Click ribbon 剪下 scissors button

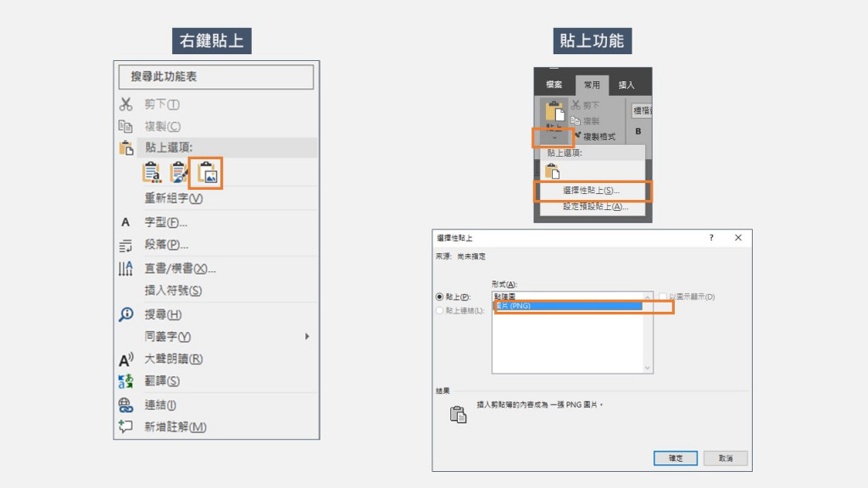[585, 104]
